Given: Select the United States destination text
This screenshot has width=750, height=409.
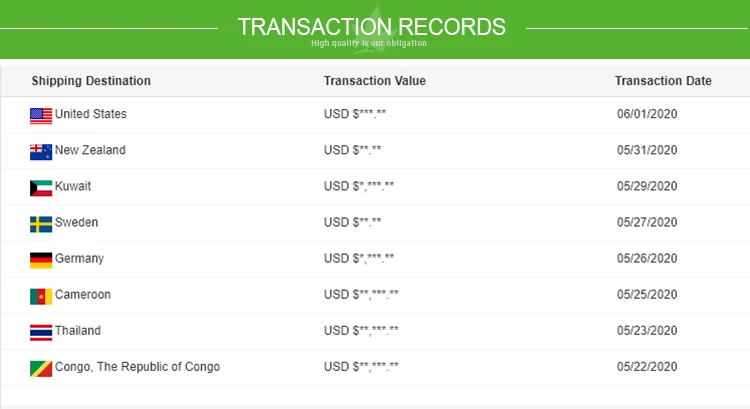Looking at the screenshot, I should tap(91, 114).
